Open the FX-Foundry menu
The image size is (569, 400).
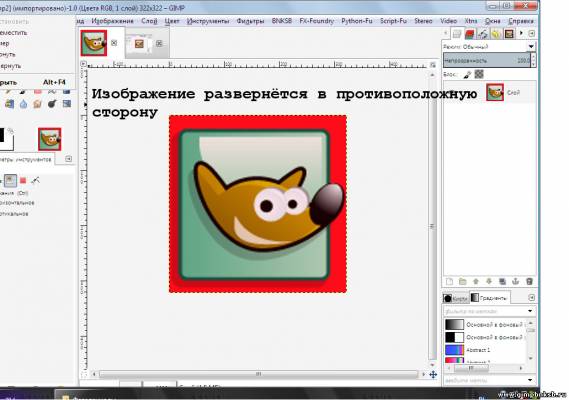click(316, 21)
